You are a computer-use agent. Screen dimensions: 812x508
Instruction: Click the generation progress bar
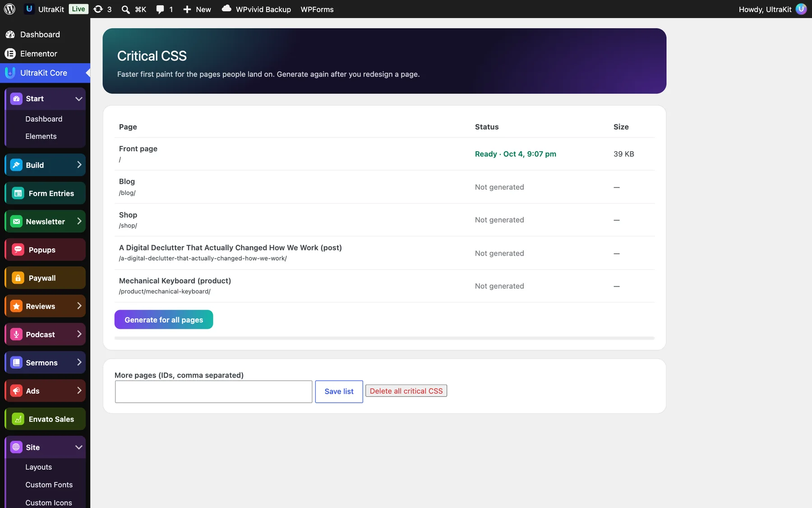384,338
